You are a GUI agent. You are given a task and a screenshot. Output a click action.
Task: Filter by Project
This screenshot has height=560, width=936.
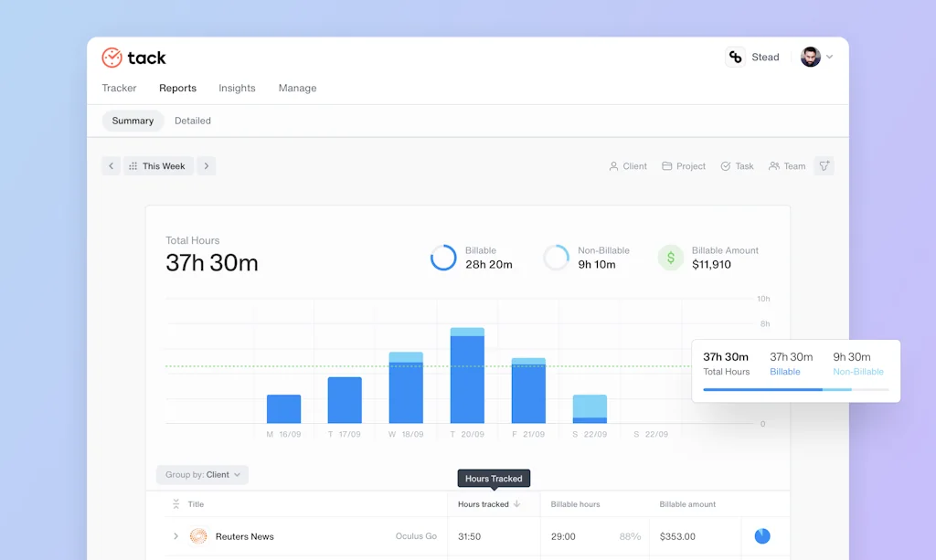click(684, 165)
